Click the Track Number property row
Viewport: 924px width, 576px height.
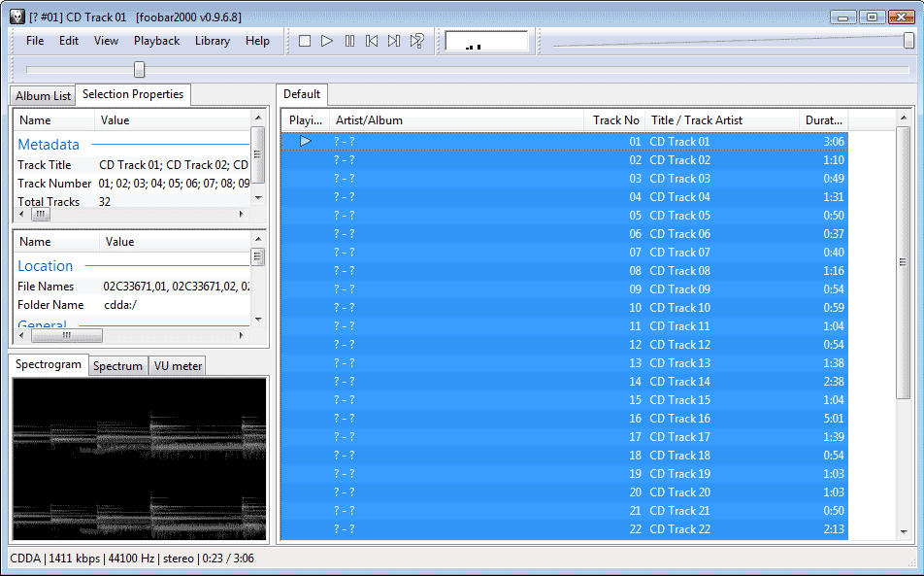(x=133, y=184)
